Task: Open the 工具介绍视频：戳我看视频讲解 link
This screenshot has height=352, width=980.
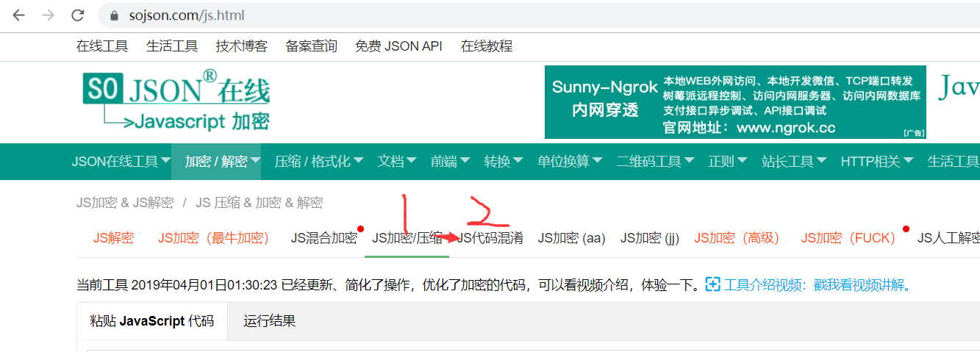Action: point(818,285)
